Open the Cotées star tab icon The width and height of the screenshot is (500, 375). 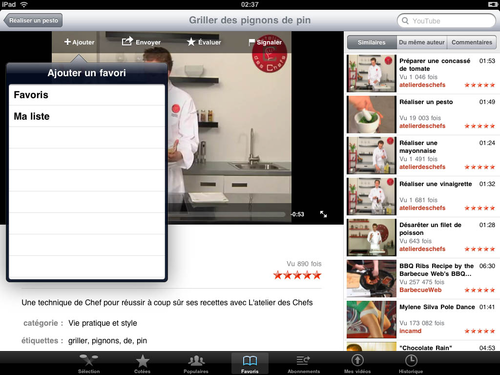coord(142,361)
